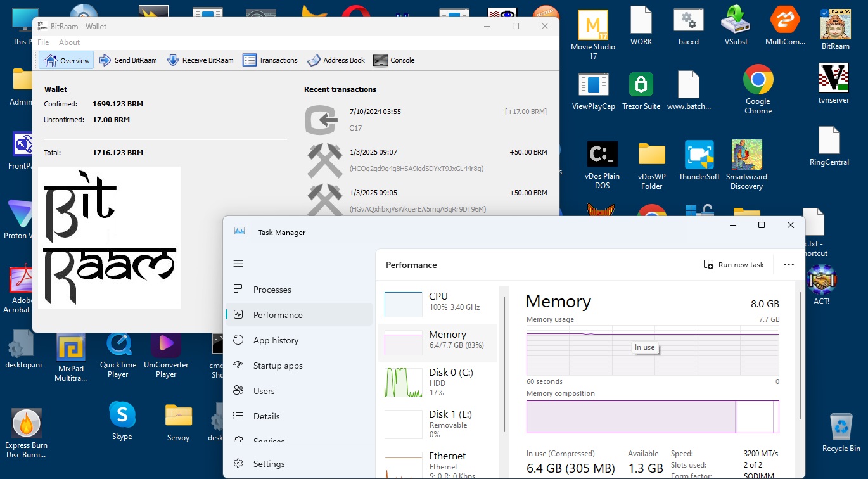Open RingCentral desktop icon

click(829, 146)
